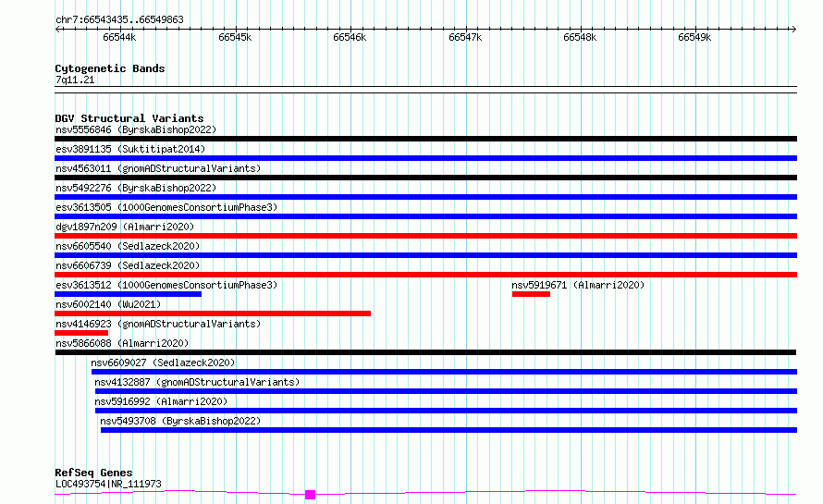
Task: Open the nsv6002140 (Wu2021) label
Action: click(x=108, y=304)
